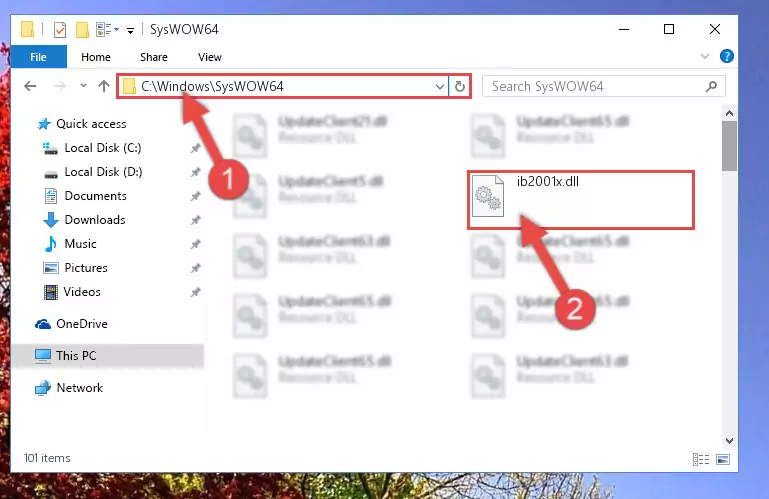Go back with the left arrow
The height and width of the screenshot is (499, 769).
pos(30,86)
